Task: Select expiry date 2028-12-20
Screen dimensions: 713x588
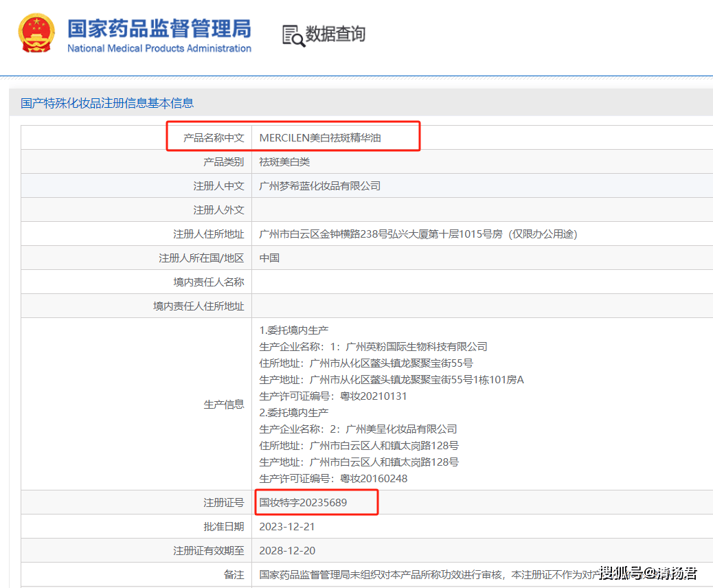Action: click(287, 551)
